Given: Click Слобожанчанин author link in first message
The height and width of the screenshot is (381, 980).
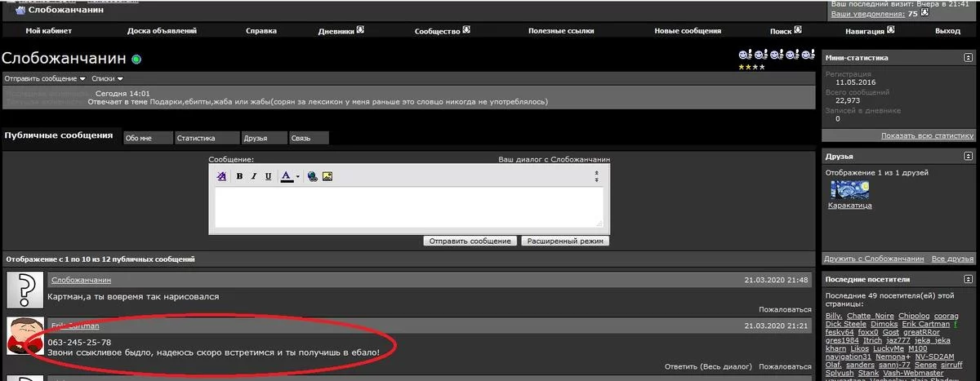Looking at the screenshot, I should (81, 280).
